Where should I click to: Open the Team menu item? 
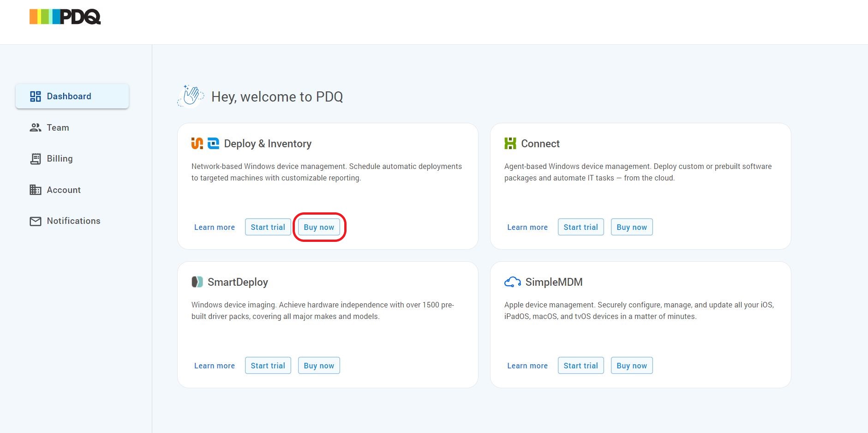coord(58,128)
